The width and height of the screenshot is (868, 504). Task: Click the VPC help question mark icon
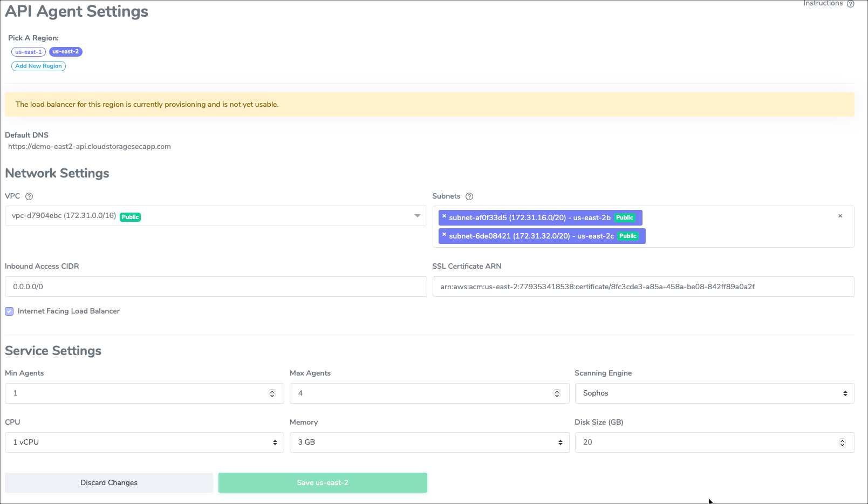point(29,196)
